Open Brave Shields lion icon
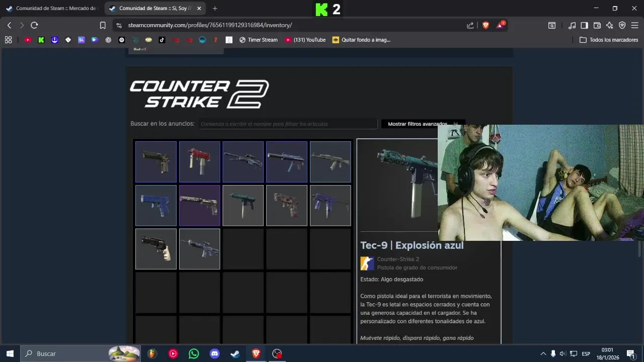This screenshot has width=644, height=362. click(x=486, y=25)
